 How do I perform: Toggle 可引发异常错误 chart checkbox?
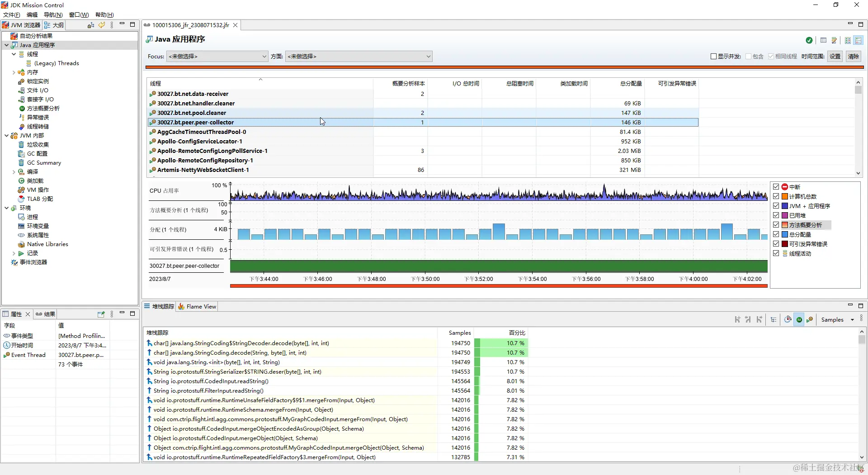776,244
